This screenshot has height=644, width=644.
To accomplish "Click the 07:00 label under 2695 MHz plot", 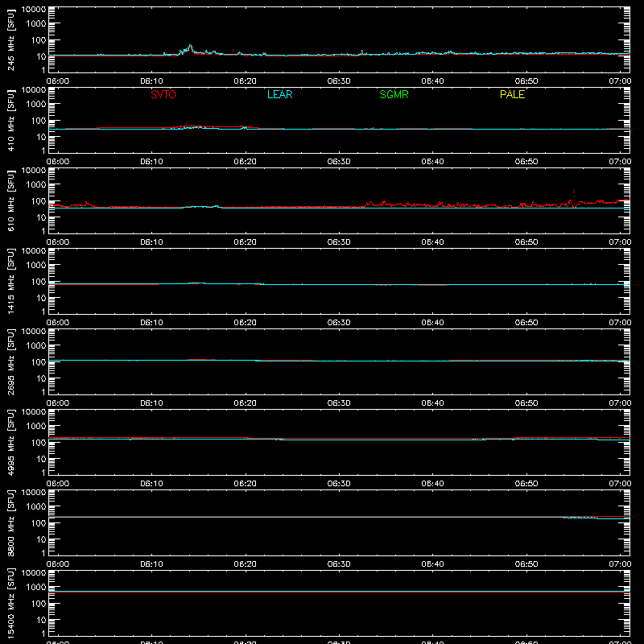I will coord(620,403).
